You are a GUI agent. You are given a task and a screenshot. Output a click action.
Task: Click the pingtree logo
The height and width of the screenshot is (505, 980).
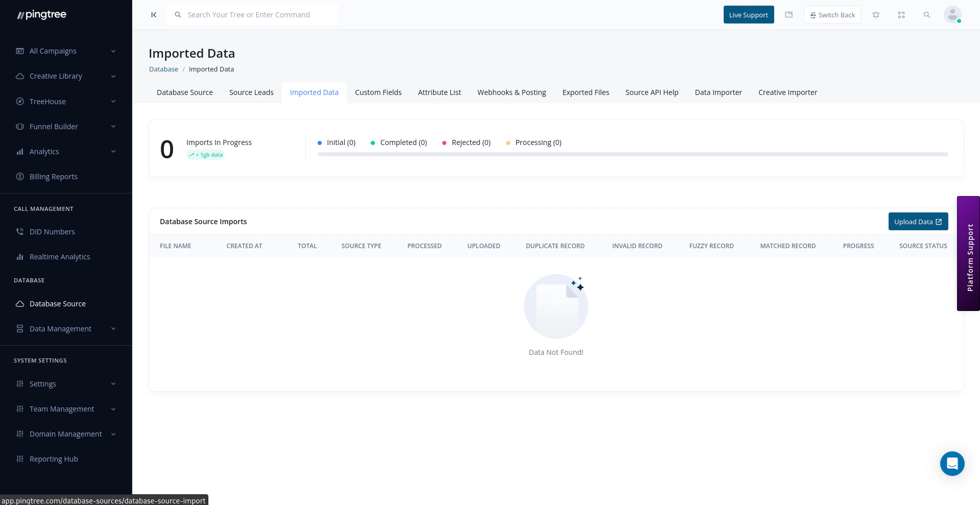41,14
